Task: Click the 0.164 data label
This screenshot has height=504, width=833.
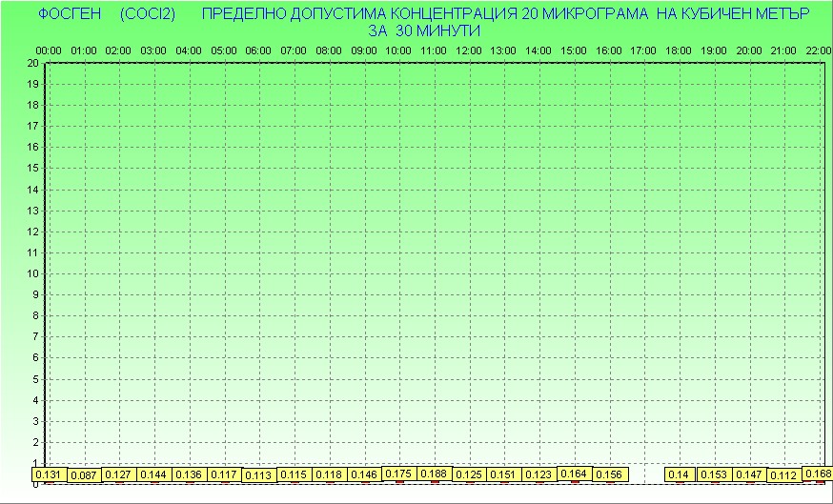Action: (x=574, y=474)
